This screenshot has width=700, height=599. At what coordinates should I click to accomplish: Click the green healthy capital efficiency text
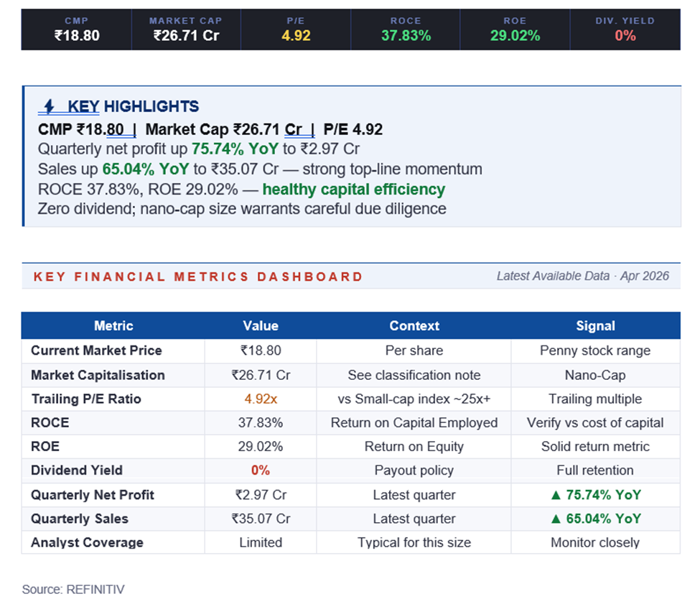tap(353, 190)
